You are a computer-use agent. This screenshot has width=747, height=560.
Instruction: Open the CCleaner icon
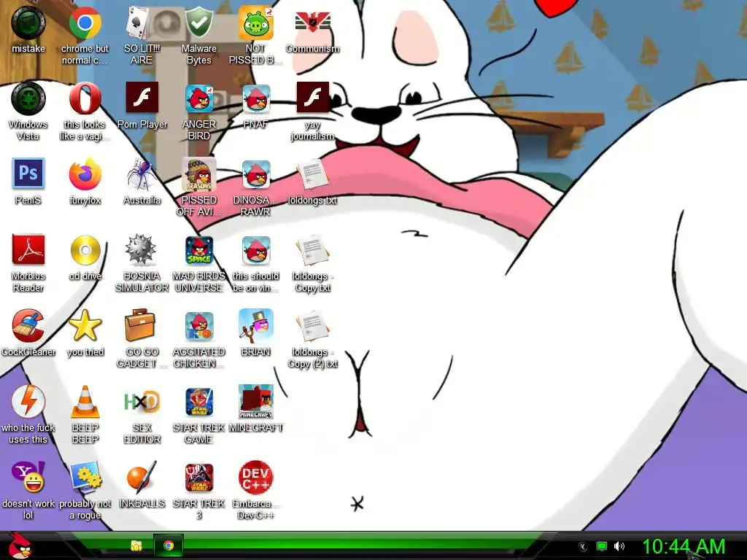[x=28, y=326]
